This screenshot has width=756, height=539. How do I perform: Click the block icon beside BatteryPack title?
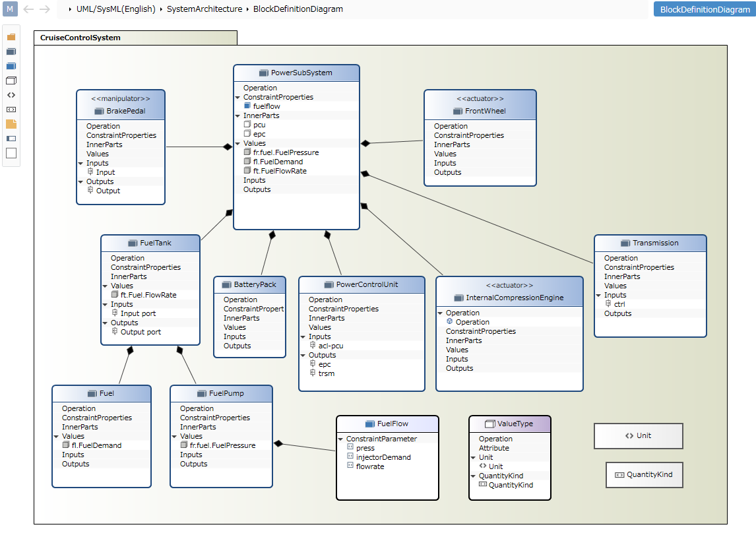tap(227, 284)
